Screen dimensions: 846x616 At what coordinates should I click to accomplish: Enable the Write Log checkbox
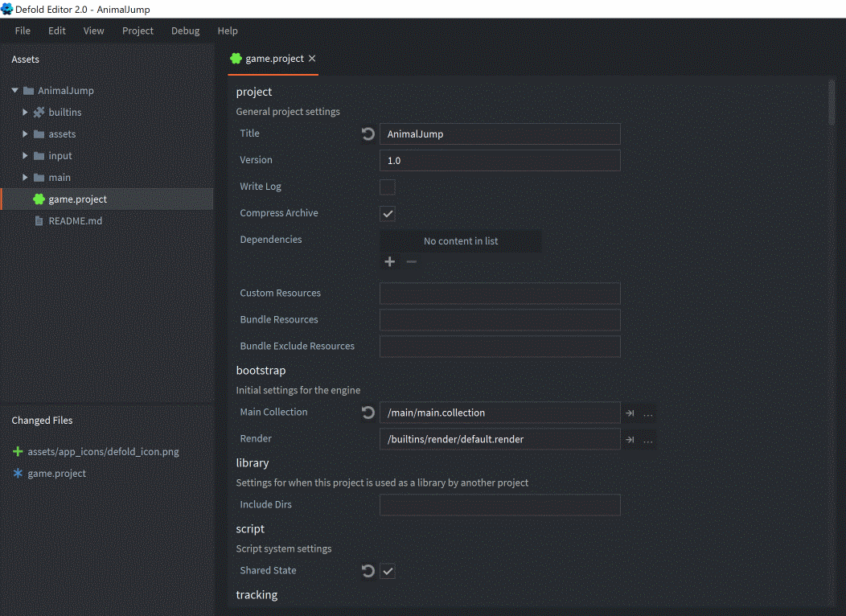[388, 187]
